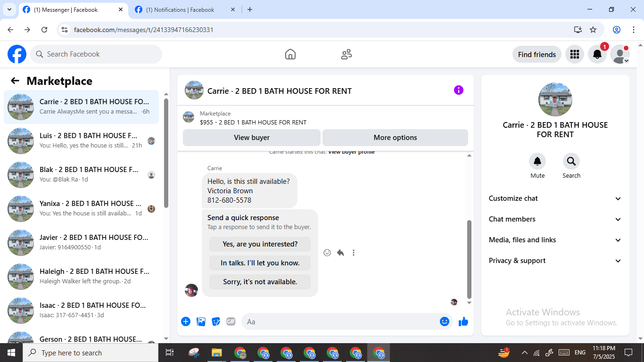The image size is (644, 362).
Task: Send 'Yes, are you interested?' quick response
Action: 260,244
